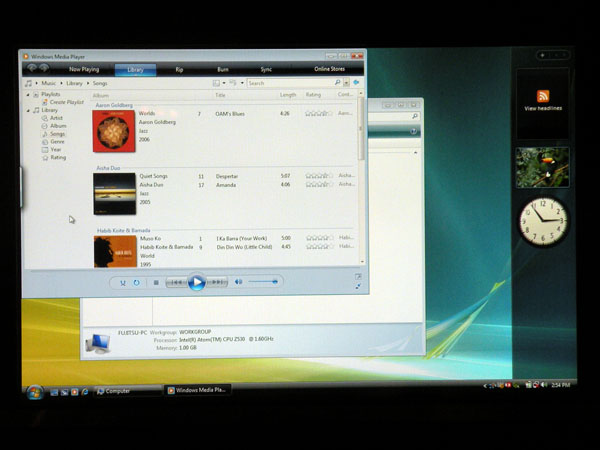This screenshot has height=450, width=600.
Task: Select Songs in the Library tree
Action: [57, 134]
